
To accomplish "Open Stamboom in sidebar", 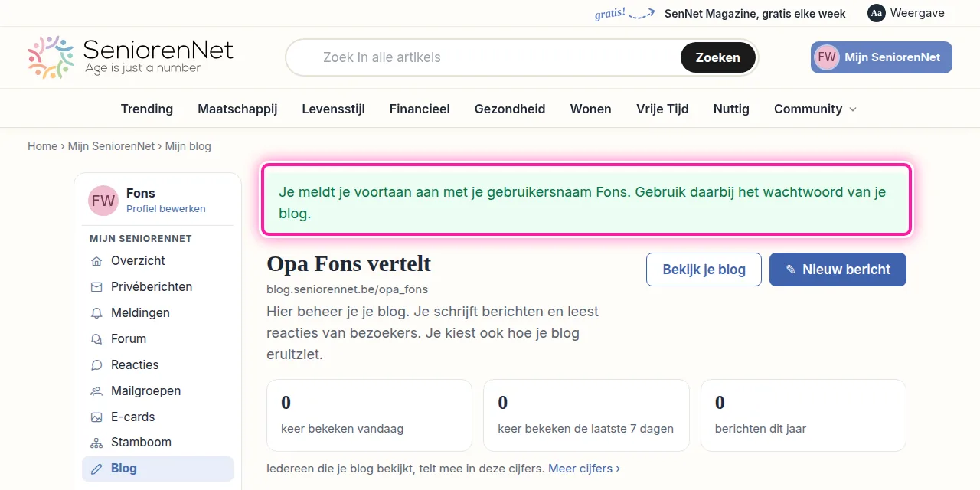I will [158, 443].
